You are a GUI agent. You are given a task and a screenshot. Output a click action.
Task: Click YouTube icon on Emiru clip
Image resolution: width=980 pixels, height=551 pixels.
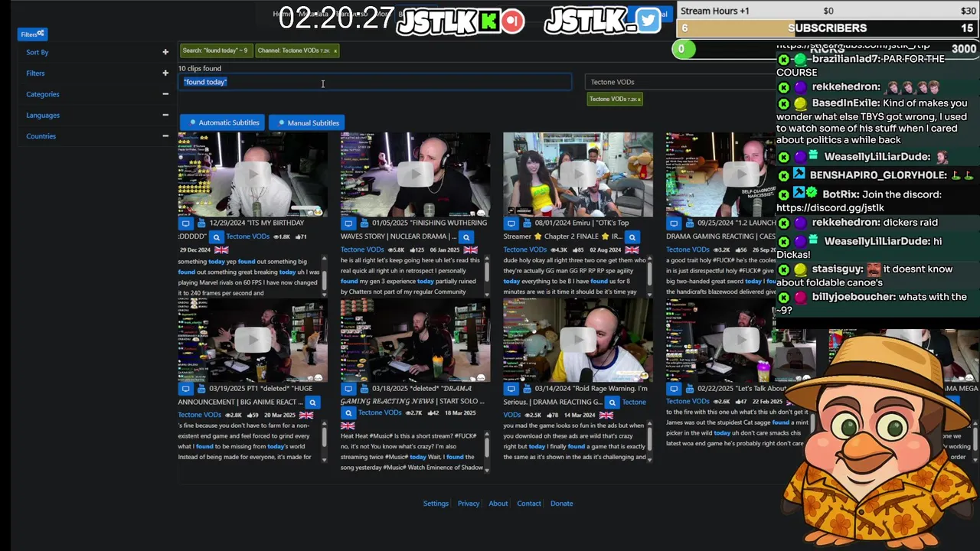coord(528,223)
